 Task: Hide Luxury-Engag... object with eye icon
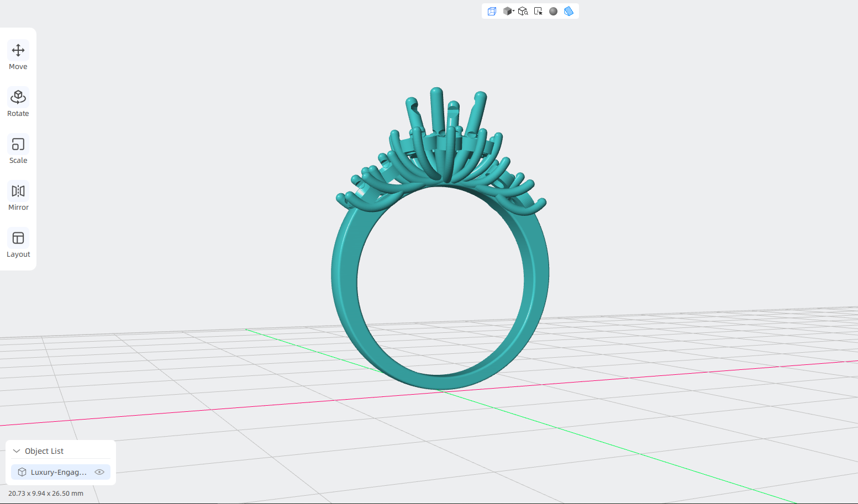click(99, 472)
